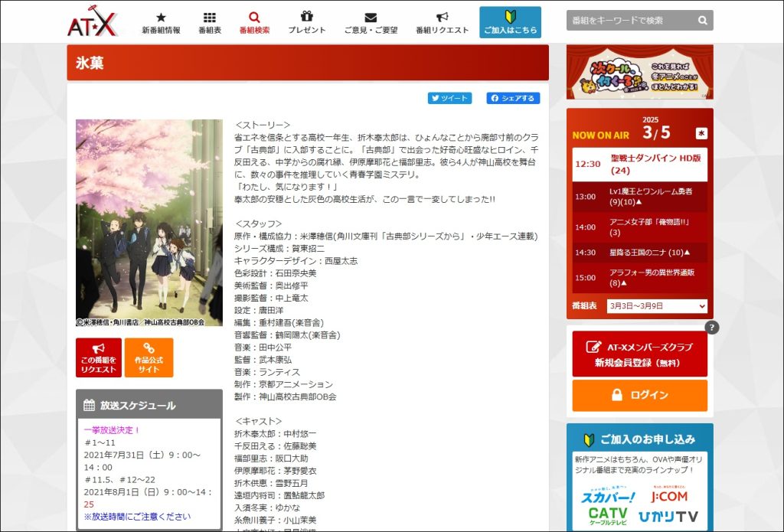This screenshot has height=532, width=784.
Task: Open ご意見・ご要望 envelope page
Action: [x=371, y=23]
